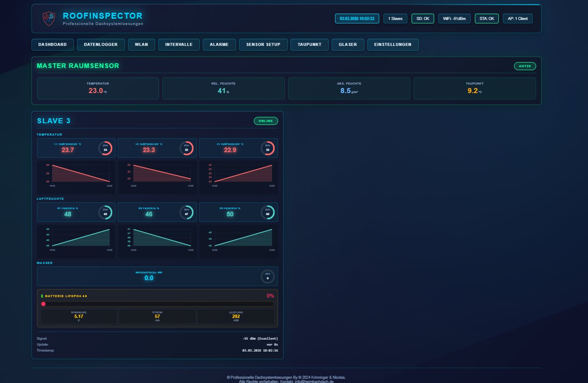This screenshot has width=588, height=383.
Task: Click the red battery level slider handle
Action: 43,304
